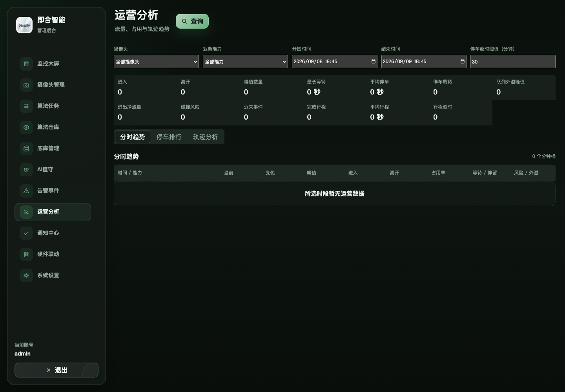Click the 底库管理 database icon
Screen dimensions: 565x392
tap(26, 148)
